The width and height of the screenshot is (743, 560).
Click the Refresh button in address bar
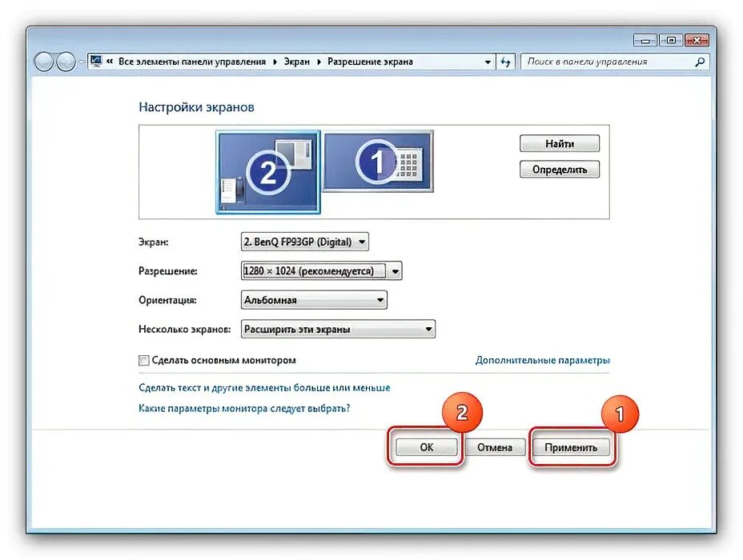505,62
